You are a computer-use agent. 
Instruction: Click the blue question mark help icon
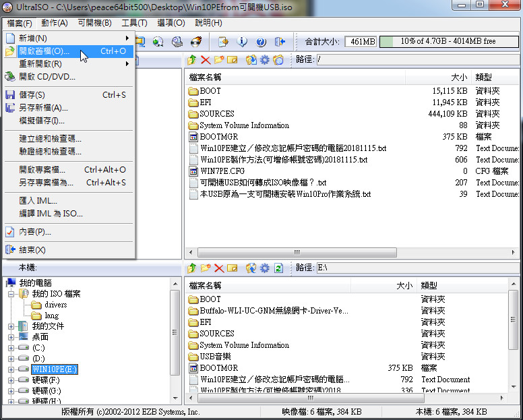coord(261,42)
